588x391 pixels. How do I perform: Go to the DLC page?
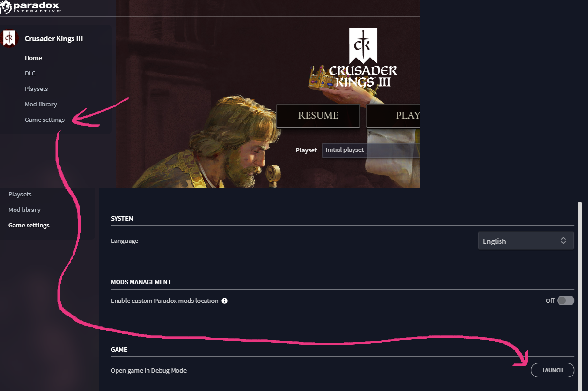(x=30, y=73)
